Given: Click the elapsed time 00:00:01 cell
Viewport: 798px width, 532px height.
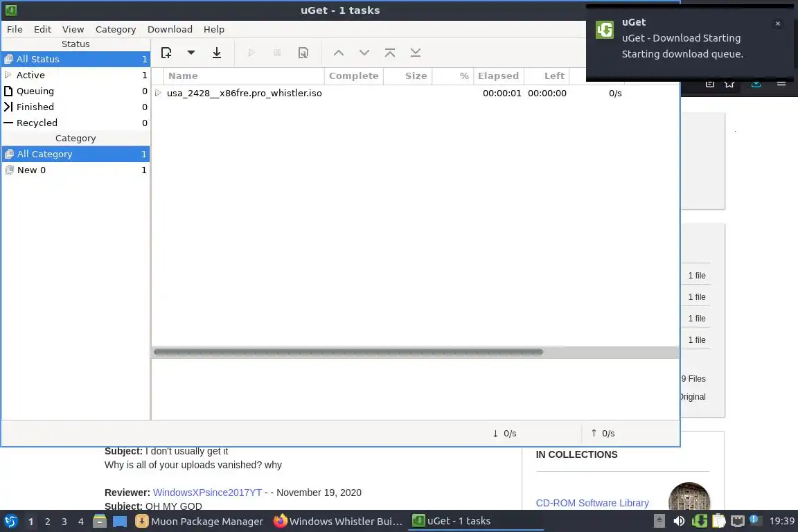Looking at the screenshot, I should 502,93.
